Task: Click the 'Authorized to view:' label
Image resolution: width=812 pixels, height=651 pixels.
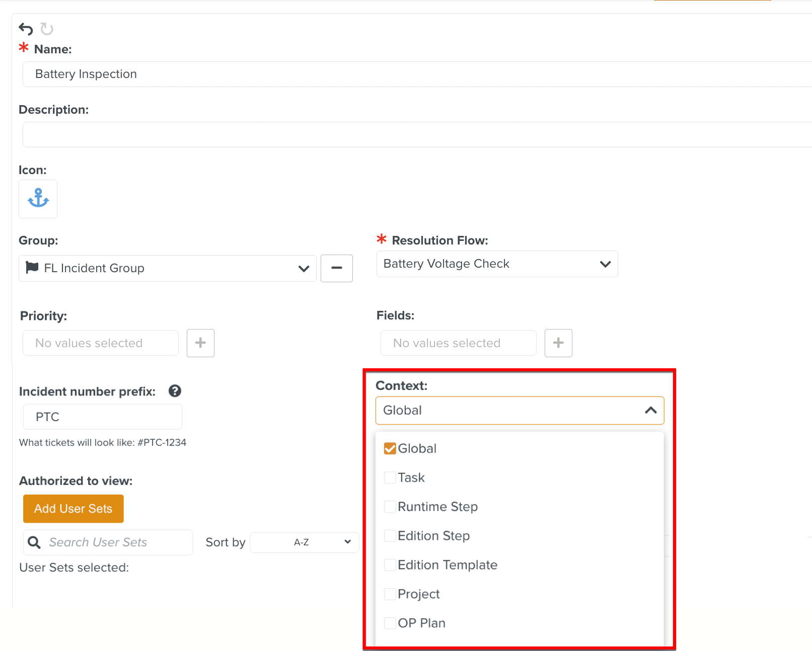Action: 76,481
